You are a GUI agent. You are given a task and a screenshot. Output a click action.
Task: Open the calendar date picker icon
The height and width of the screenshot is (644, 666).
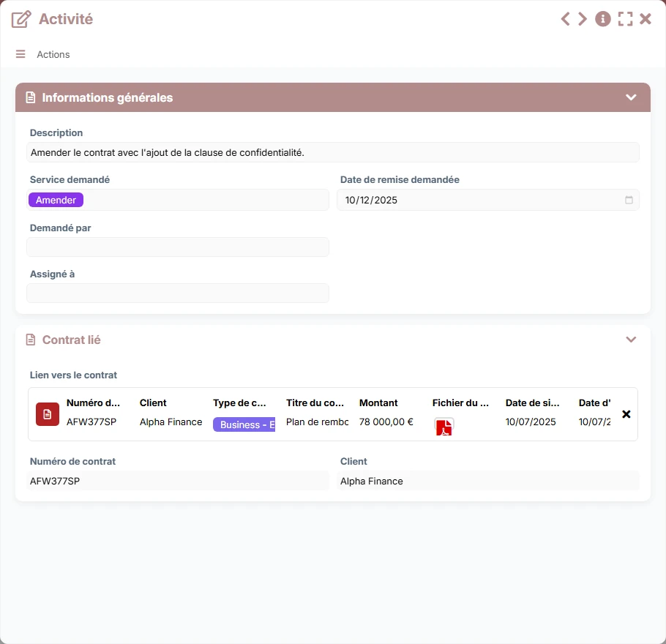629,200
